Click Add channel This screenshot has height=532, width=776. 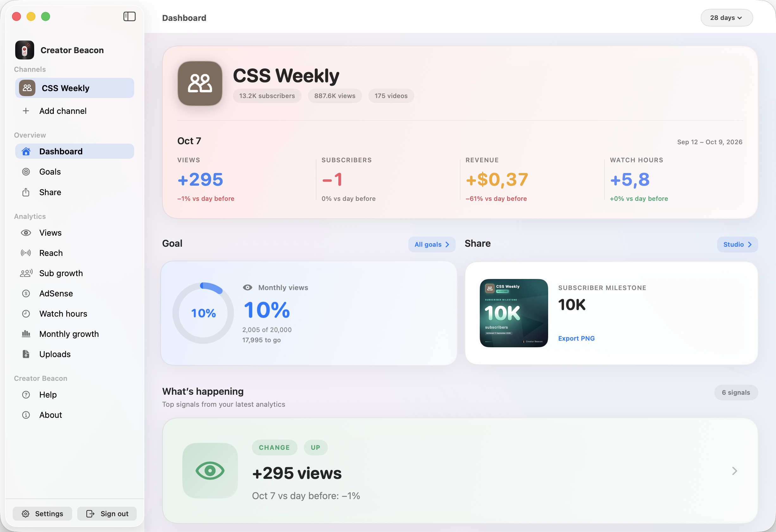click(x=74, y=111)
